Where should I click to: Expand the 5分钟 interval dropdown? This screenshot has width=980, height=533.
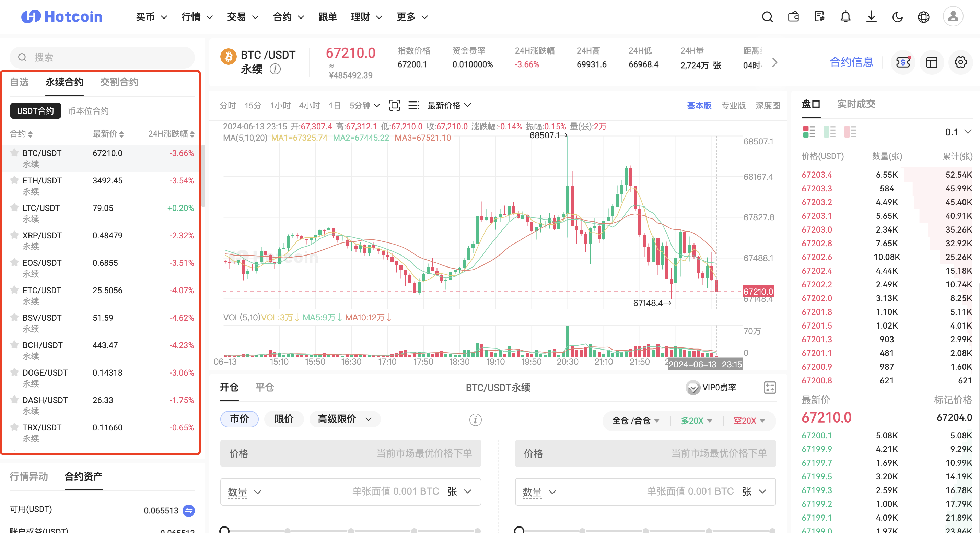(x=364, y=105)
